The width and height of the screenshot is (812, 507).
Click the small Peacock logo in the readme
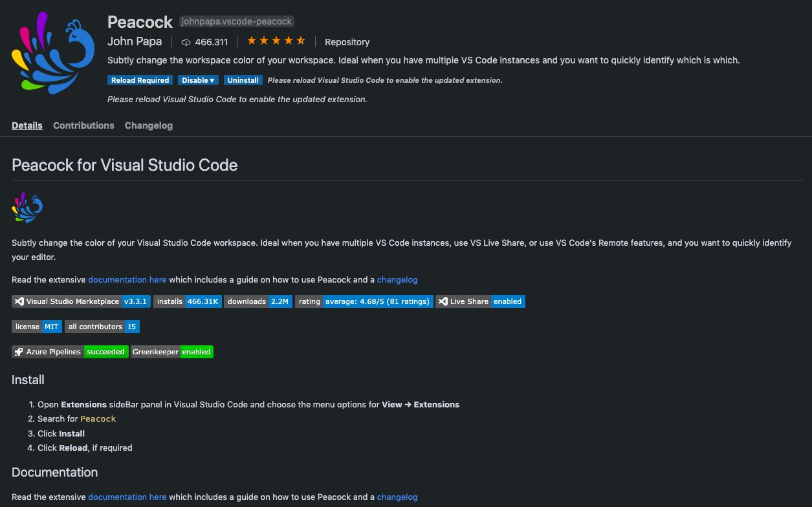pyautogui.click(x=27, y=208)
